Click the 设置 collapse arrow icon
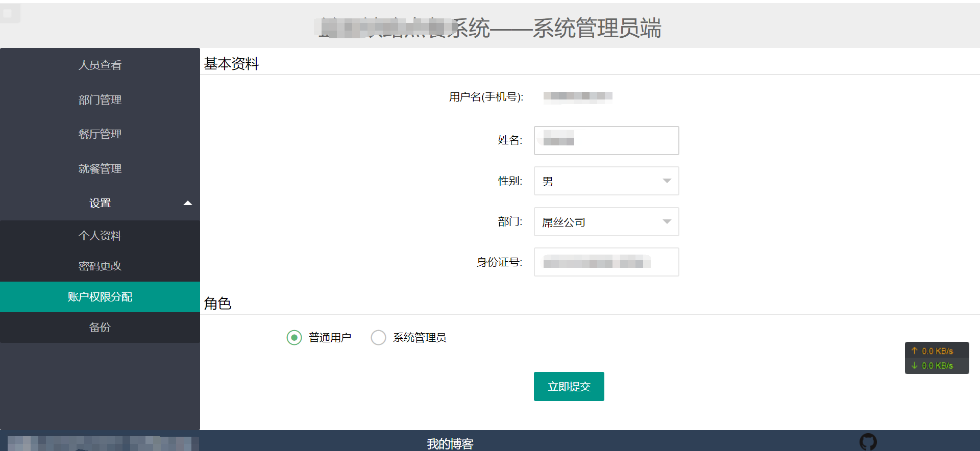This screenshot has width=980, height=451. (188, 203)
